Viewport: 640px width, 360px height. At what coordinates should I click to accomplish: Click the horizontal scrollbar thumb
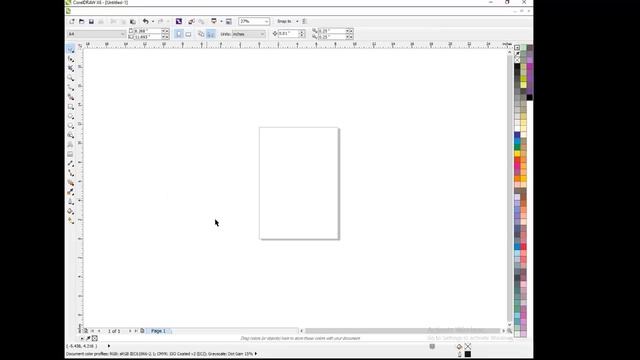(x=402, y=331)
